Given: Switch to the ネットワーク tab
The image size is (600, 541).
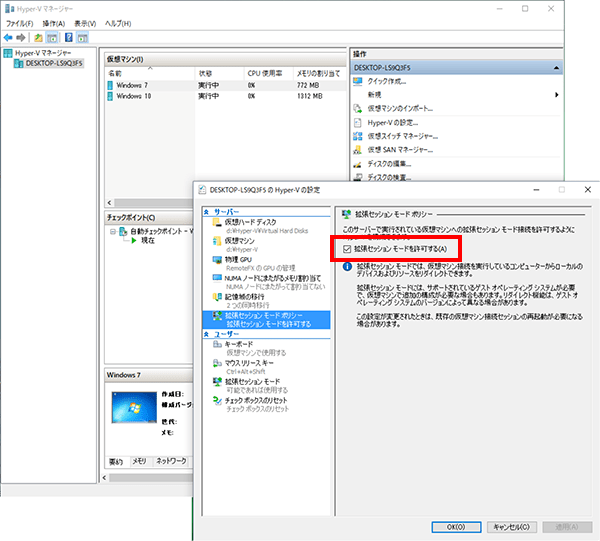Looking at the screenshot, I should (x=171, y=461).
